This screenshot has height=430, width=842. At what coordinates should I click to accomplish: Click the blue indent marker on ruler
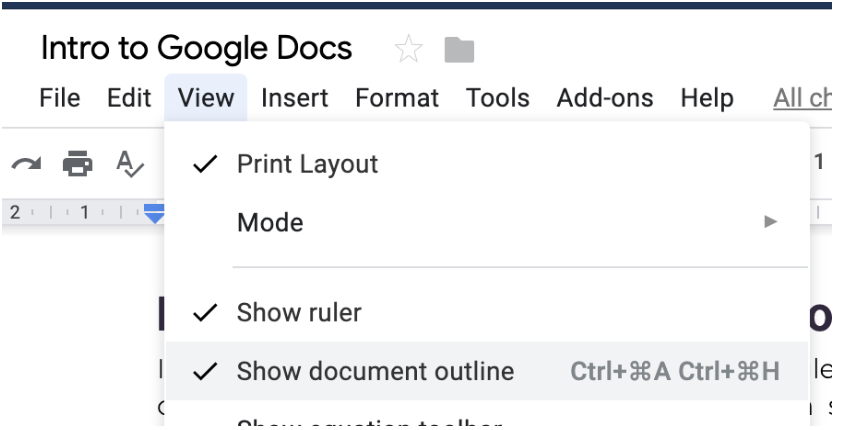tap(154, 214)
